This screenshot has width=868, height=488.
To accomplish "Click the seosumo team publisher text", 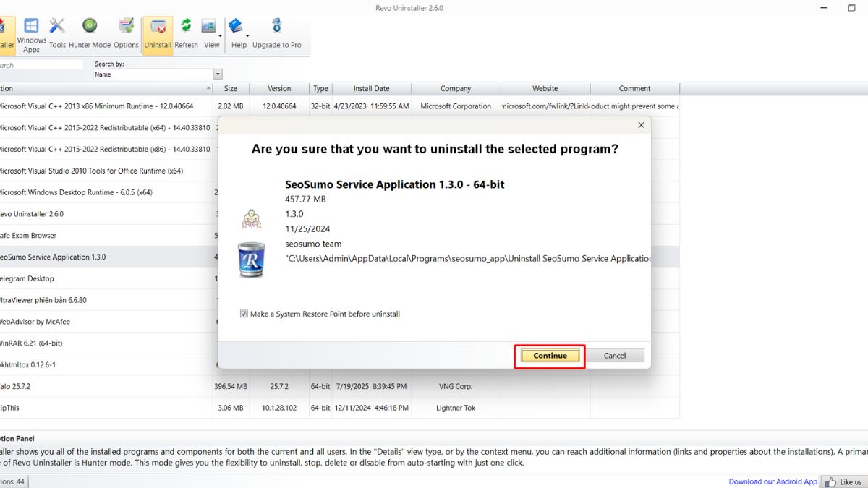I will pos(313,244).
